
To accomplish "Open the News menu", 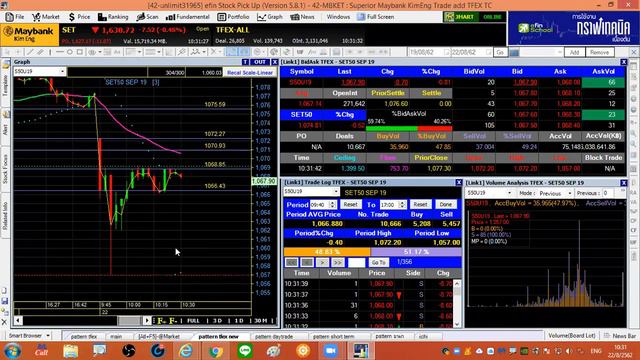I will tap(302, 17).
